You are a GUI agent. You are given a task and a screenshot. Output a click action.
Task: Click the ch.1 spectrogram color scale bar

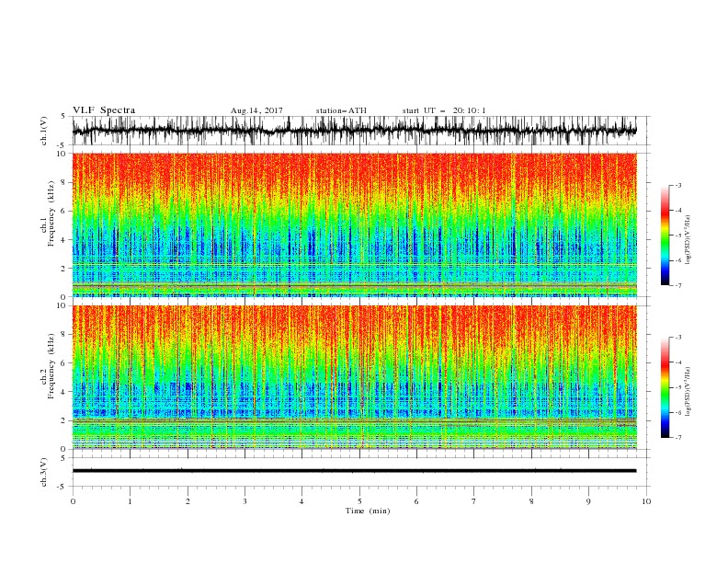665,236
